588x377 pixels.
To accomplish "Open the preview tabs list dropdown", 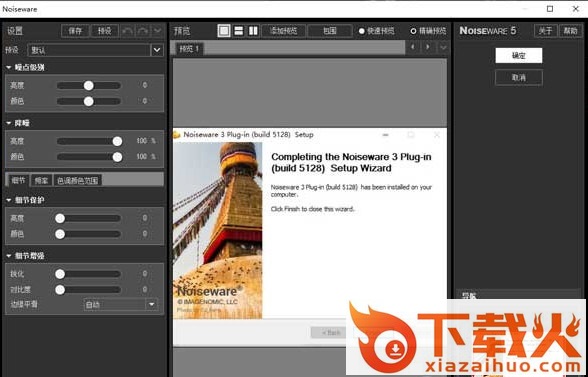I will pos(443,47).
